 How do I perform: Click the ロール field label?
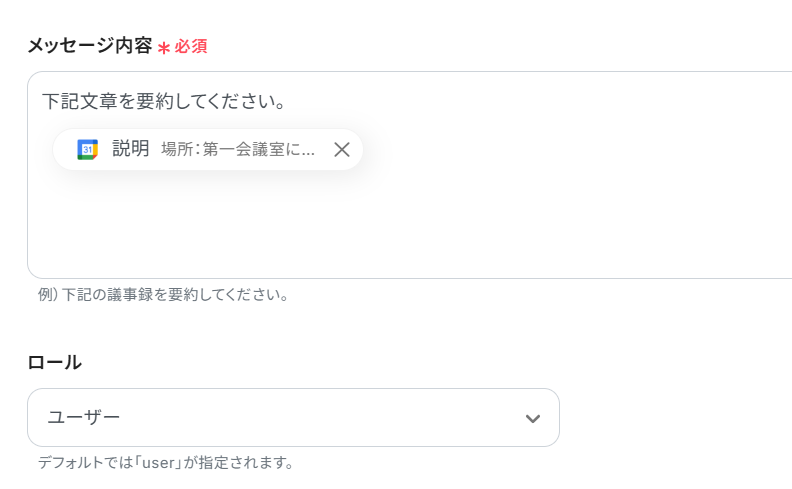click(x=55, y=362)
